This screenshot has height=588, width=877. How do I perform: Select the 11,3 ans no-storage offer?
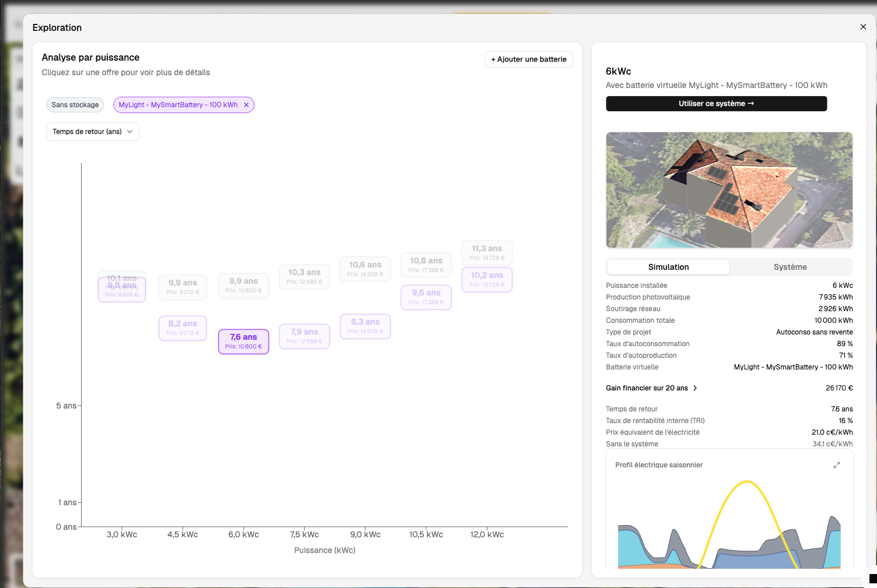pyautogui.click(x=487, y=252)
